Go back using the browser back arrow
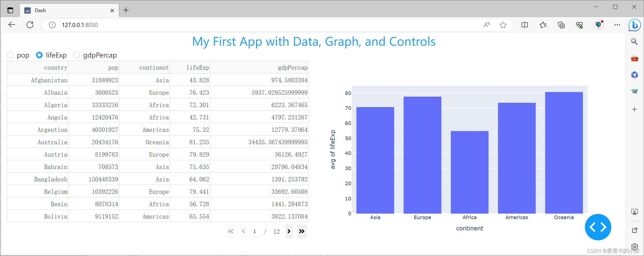Viewport: 644px width, 256px height. (x=12, y=25)
